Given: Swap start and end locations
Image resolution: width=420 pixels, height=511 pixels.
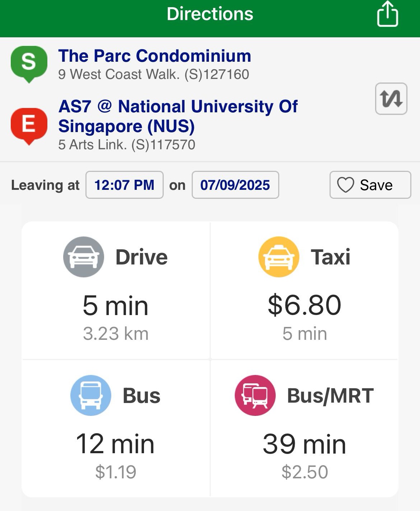Looking at the screenshot, I should 391,99.
